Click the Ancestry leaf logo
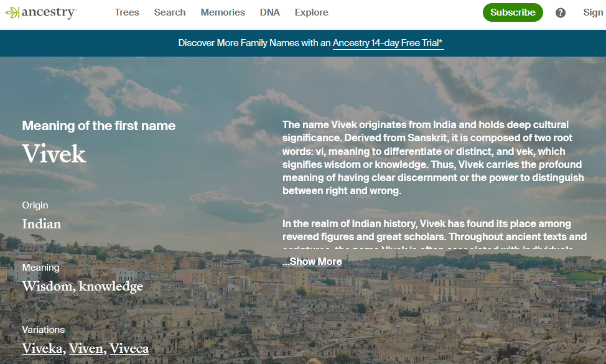The height and width of the screenshot is (364, 606). [12, 12]
